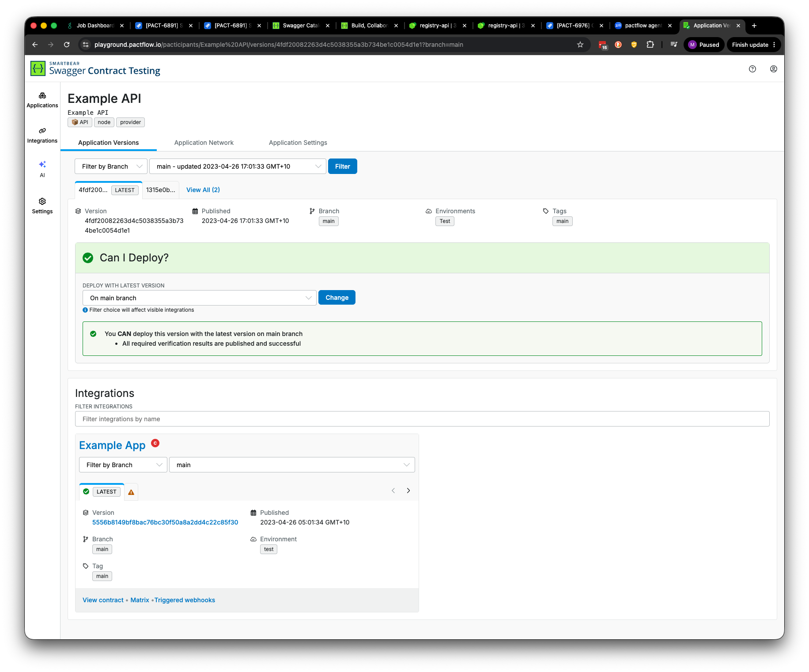Open the site information icon in the address bar
Viewport: 809px width, 672px height.
pos(86,45)
